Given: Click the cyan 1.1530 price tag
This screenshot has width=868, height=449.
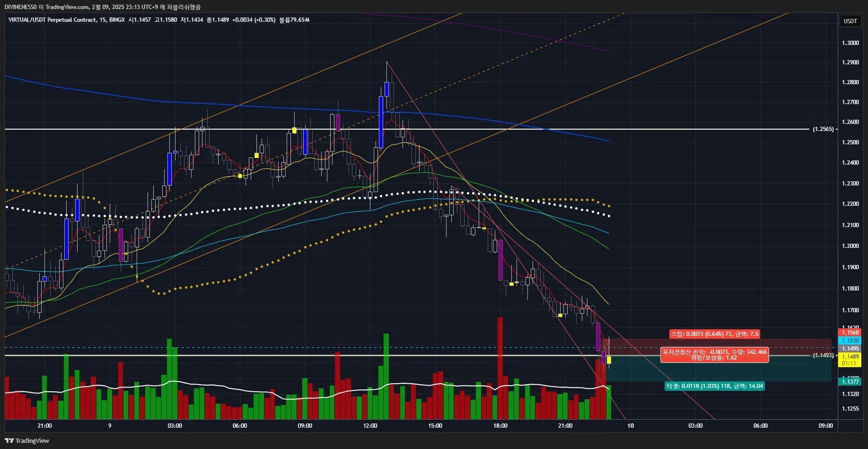Looking at the screenshot, I should pyautogui.click(x=850, y=341).
